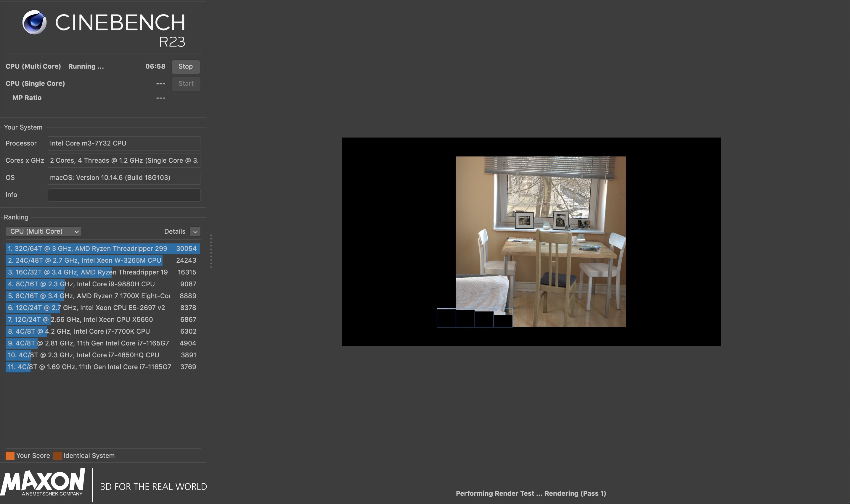Click the OS version display field
The width and height of the screenshot is (850, 504).
pyautogui.click(x=123, y=177)
